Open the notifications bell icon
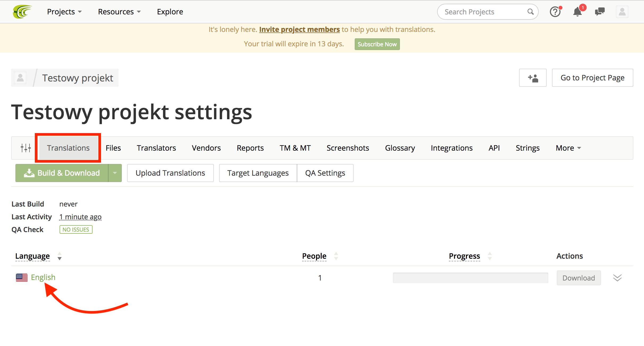 click(578, 12)
